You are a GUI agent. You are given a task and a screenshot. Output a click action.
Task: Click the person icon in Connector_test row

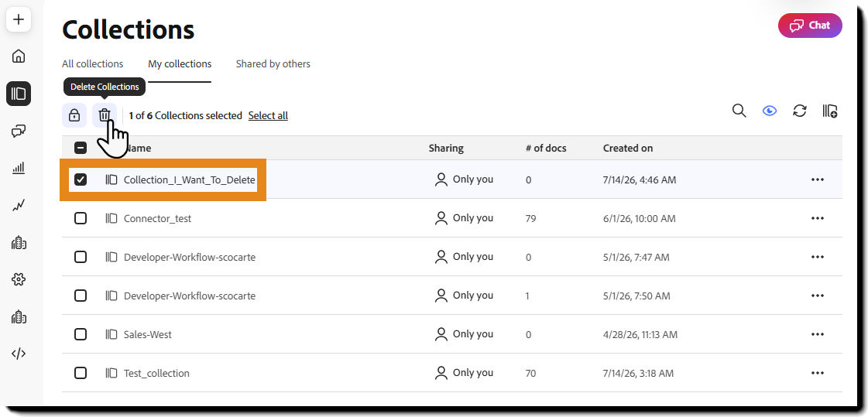coord(441,218)
